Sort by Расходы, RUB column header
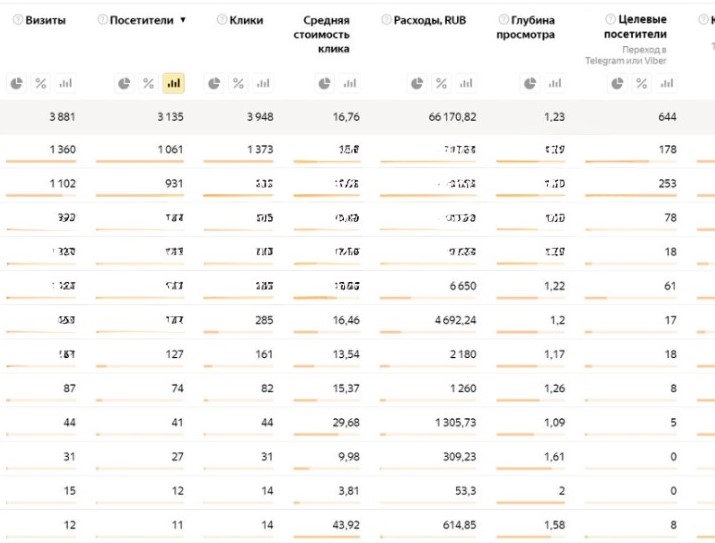 (436, 20)
